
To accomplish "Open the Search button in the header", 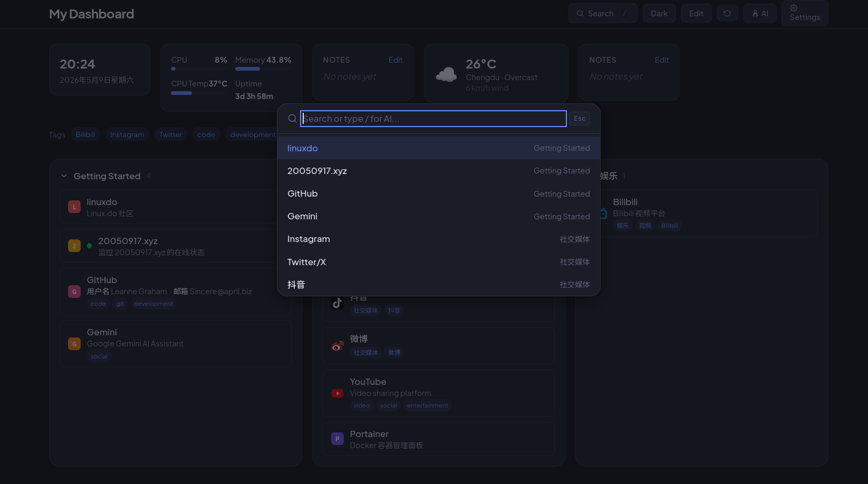I will tap(603, 14).
